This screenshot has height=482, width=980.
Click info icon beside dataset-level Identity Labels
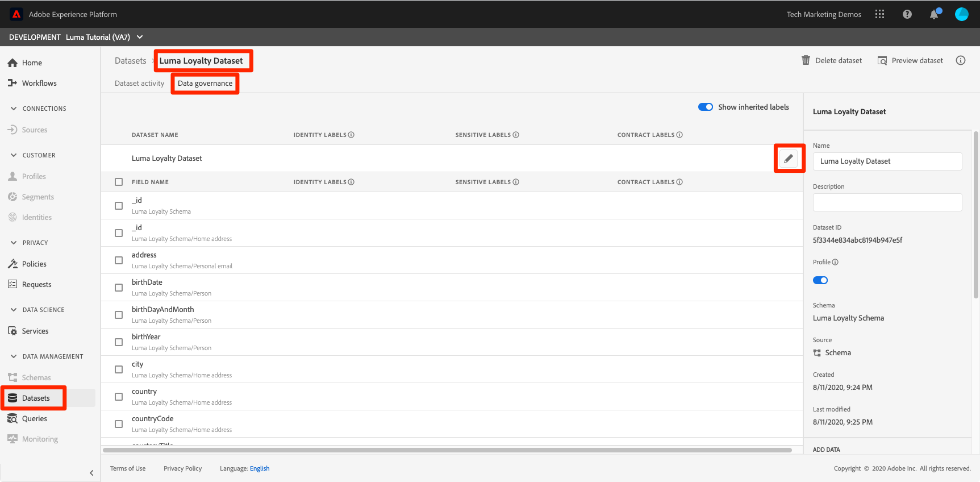pyautogui.click(x=351, y=135)
